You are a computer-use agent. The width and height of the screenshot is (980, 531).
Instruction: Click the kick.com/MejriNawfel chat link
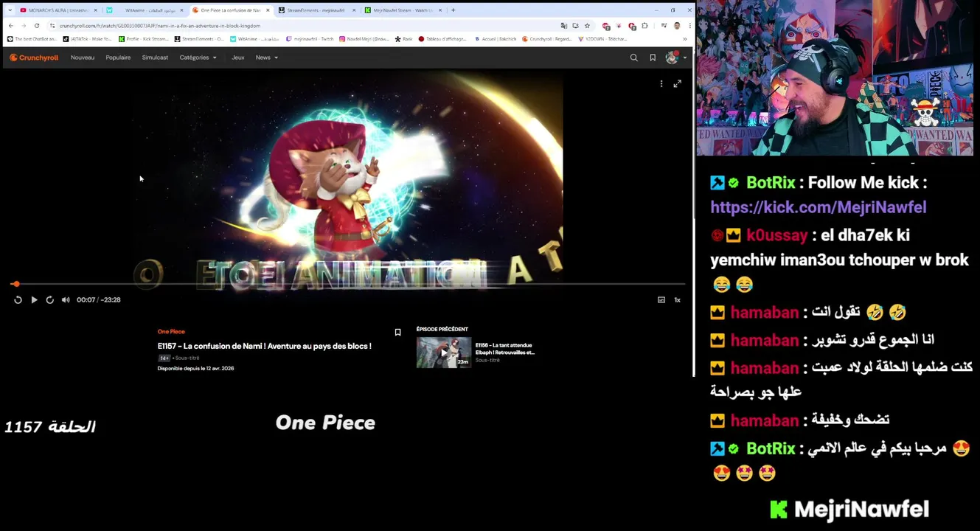(818, 207)
